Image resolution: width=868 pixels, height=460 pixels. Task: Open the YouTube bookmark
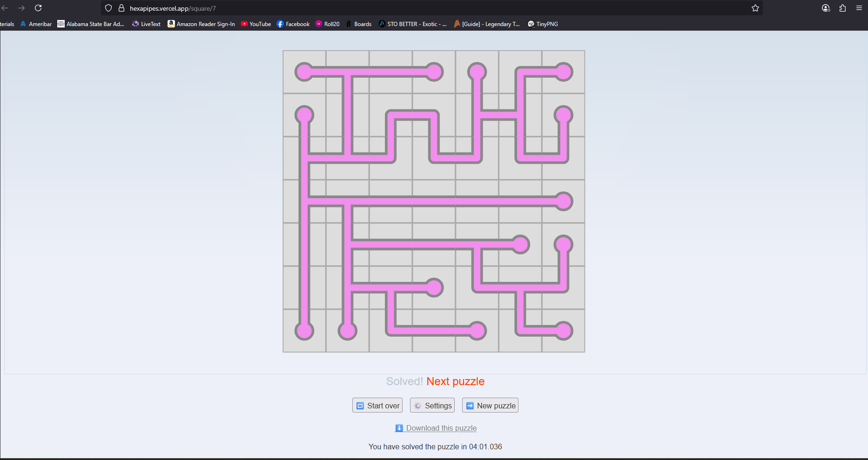coord(256,24)
